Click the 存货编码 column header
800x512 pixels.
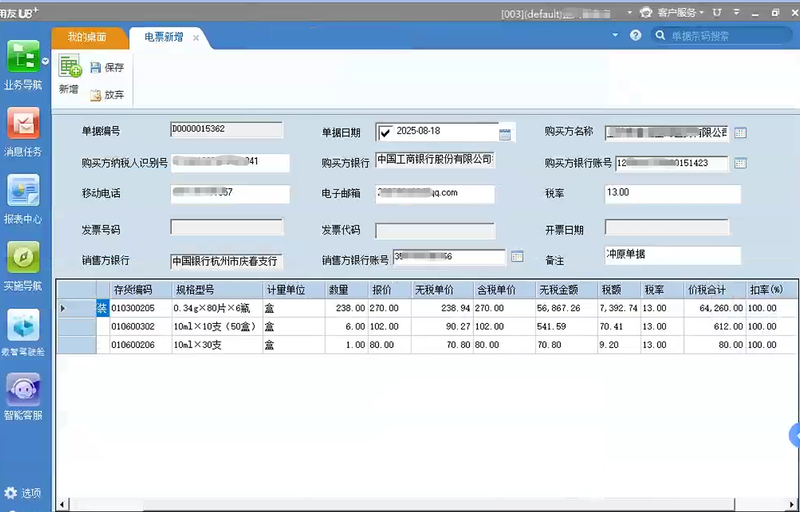click(141, 290)
